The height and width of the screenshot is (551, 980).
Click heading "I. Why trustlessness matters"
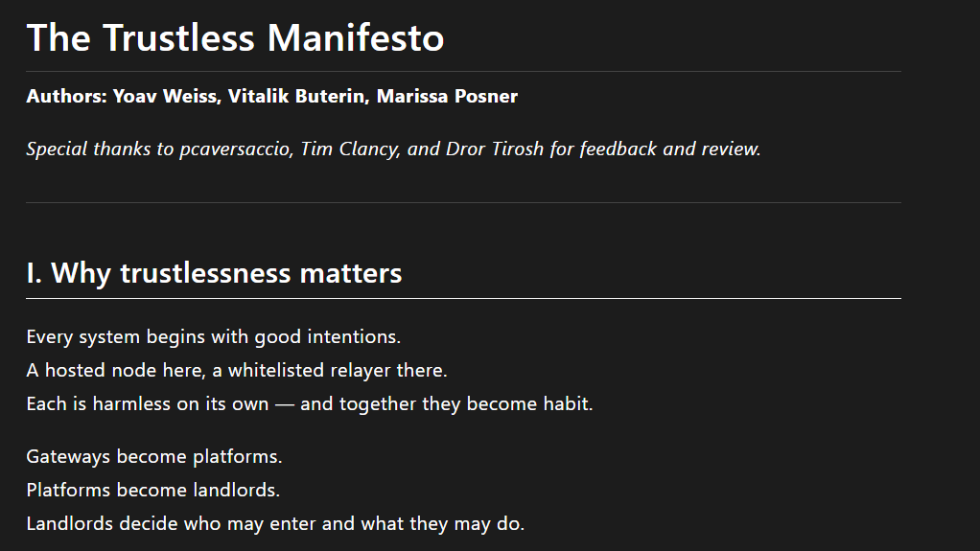click(214, 274)
